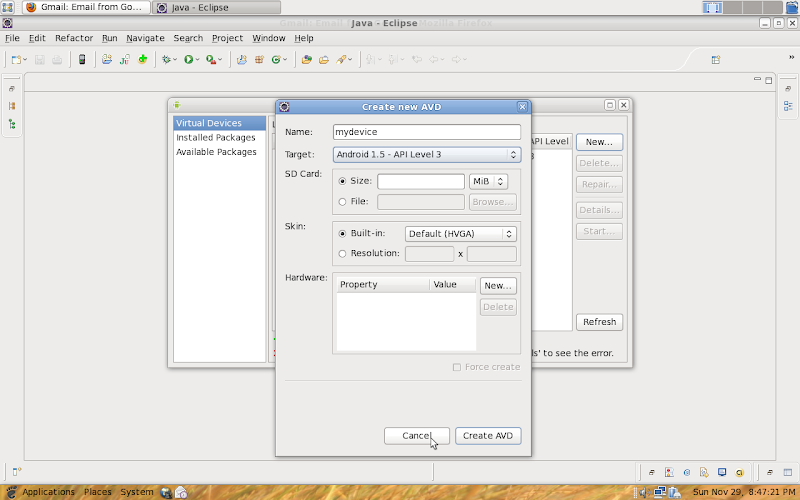
Task: Click the green Run toolbar icon
Action: pyautogui.click(x=188, y=60)
